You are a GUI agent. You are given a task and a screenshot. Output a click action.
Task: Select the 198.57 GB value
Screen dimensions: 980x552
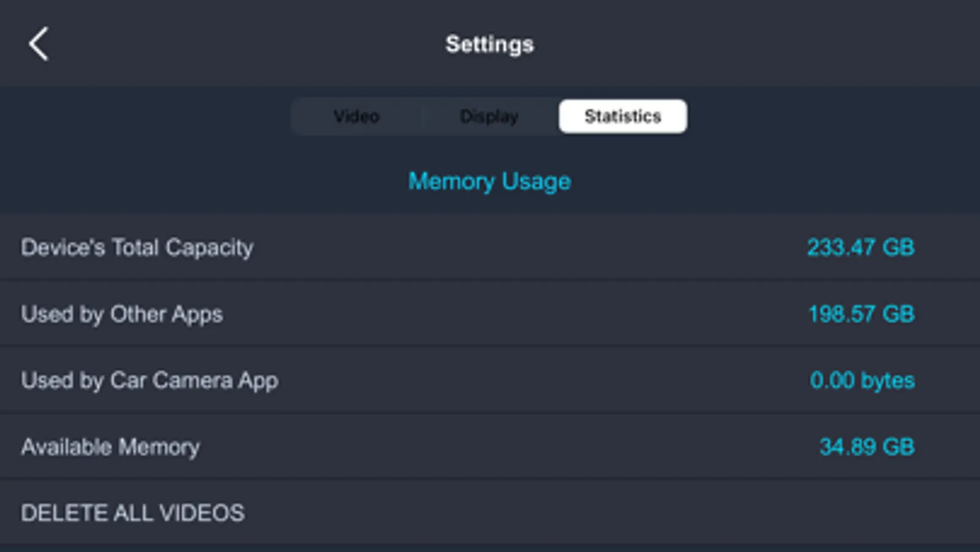coord(861,314)
